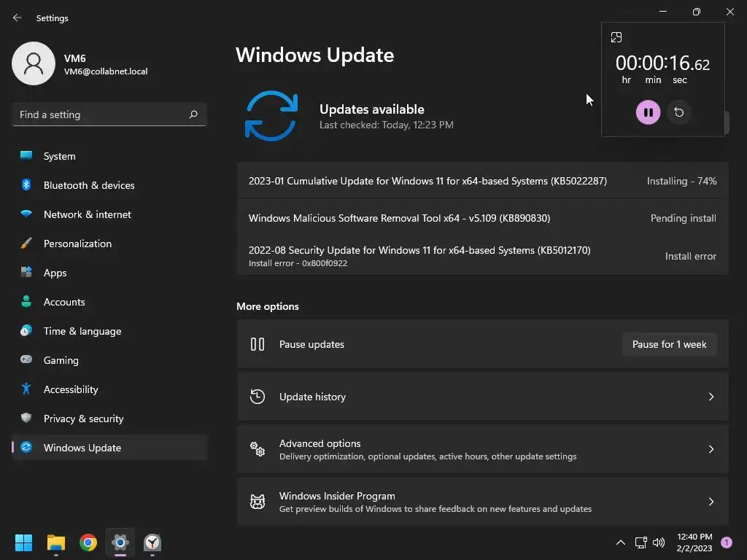Screen dimensions: 747x560
Task: Expand Advanced options chevron
Action: (711, 449)
